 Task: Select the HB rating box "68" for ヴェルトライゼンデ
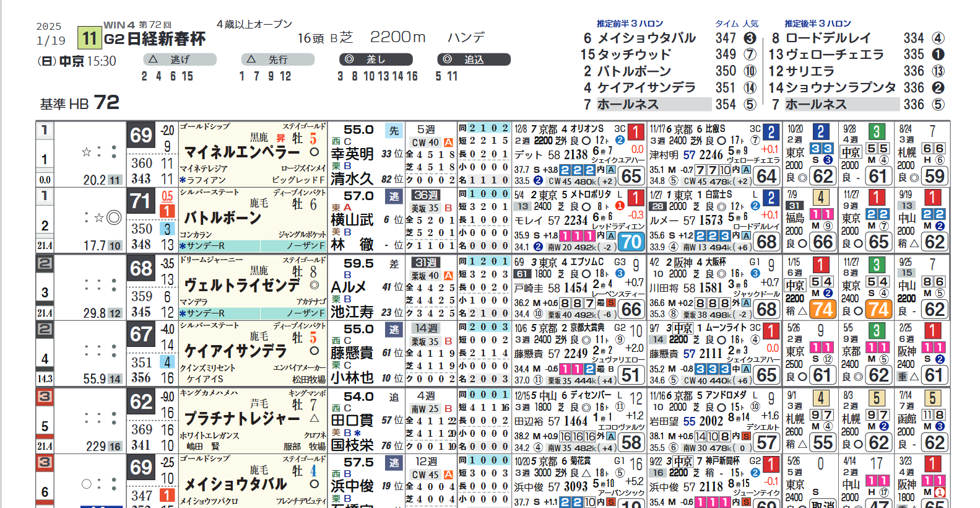[141, 269]
